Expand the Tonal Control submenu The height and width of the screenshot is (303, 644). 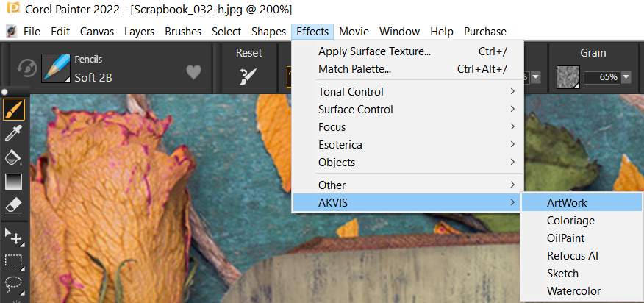[x=407, y=92]
